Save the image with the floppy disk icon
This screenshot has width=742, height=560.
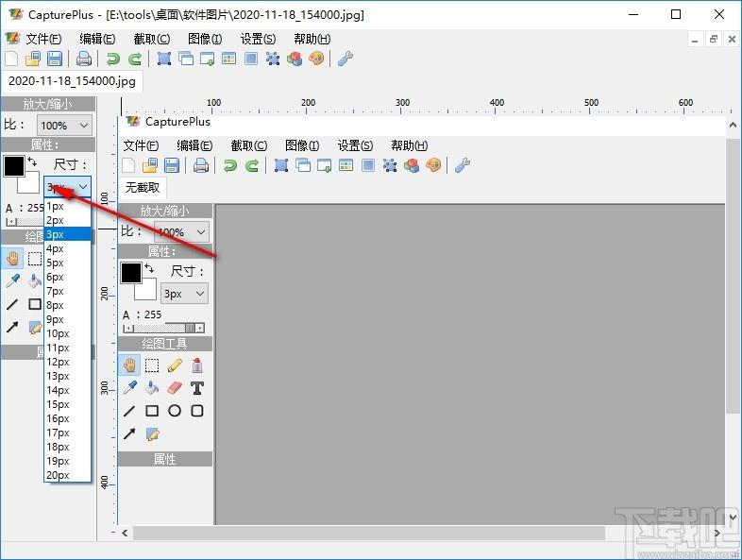tap(55, 59)
